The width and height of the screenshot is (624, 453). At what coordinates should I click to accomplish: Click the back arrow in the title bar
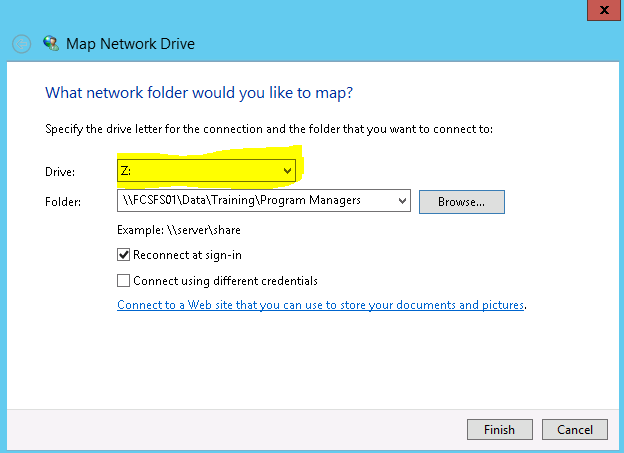point(21,44)
